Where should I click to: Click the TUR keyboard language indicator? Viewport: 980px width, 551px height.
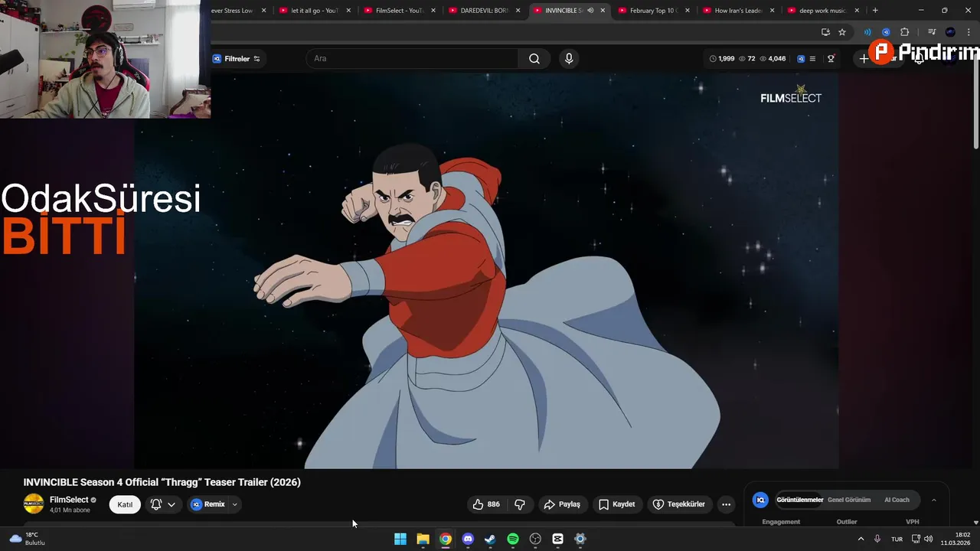[897, 539]
